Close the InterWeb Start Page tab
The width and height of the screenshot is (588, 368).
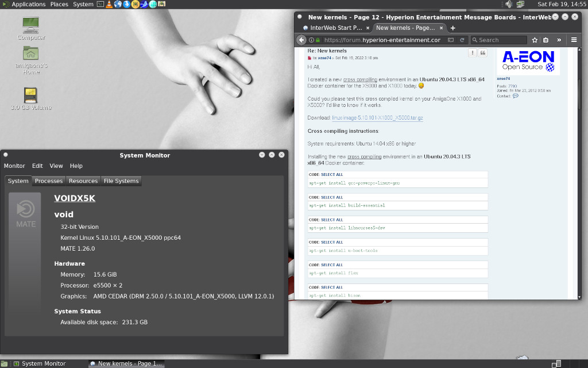(x=368, y=28)
